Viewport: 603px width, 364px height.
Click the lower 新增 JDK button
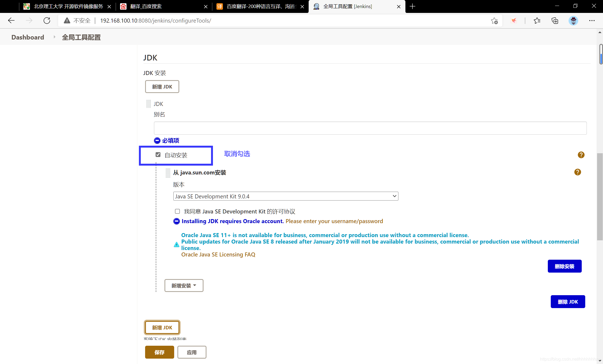(162, 327)
